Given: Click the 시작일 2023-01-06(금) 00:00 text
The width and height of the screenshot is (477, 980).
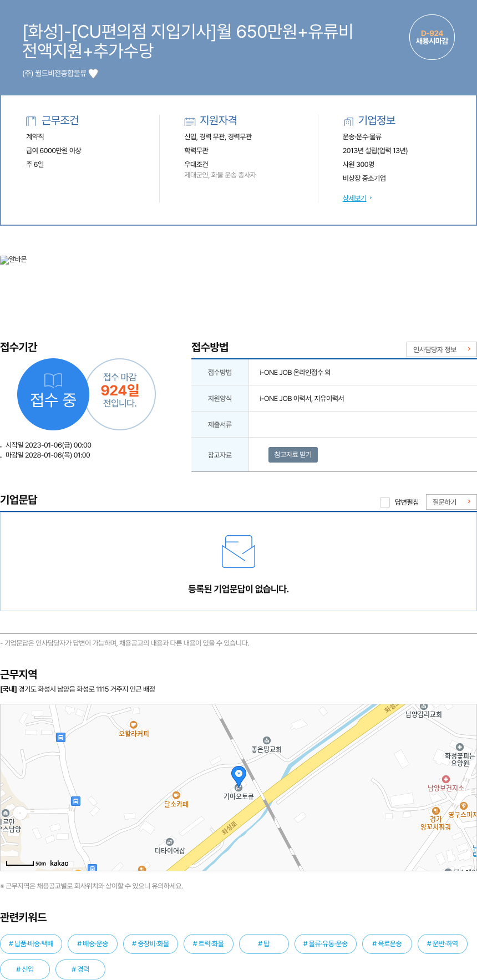Looking at the screenshot, I should coord(48,445).
